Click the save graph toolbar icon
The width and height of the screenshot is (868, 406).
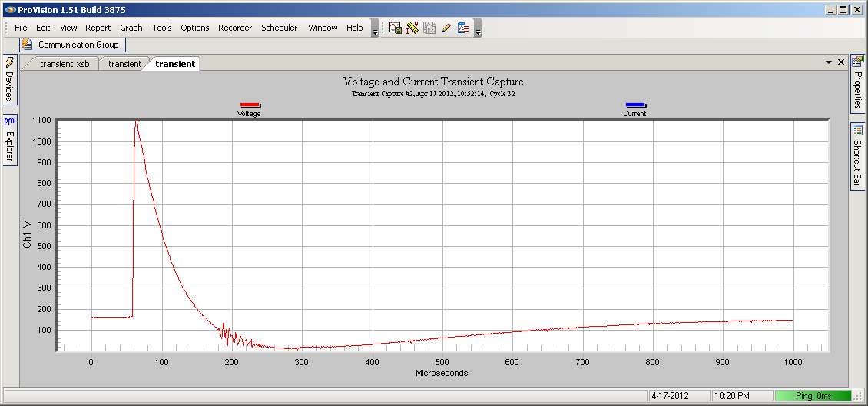click(x=396, y=28)
